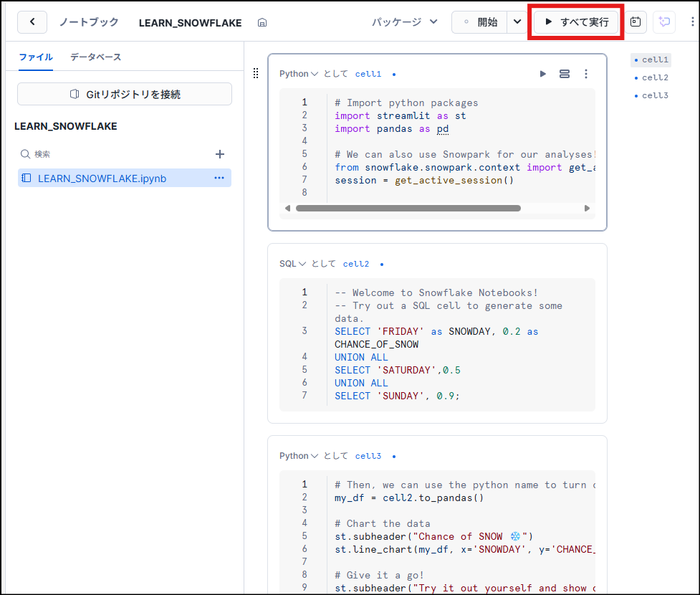Click code line 'session = get_active_session()'
Screen dimensions: 700x595
click(424, 181)
